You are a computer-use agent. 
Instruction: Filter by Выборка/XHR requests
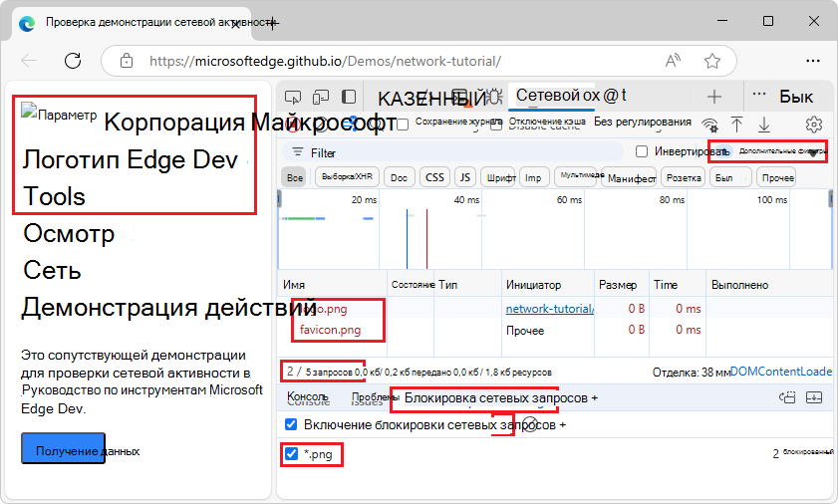point(348,177)
